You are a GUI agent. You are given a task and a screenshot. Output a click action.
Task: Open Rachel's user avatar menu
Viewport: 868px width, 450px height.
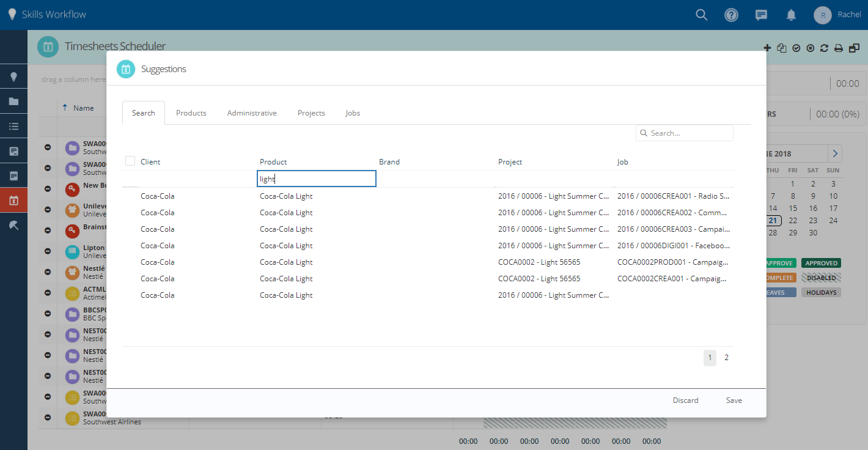pos(823,15)
